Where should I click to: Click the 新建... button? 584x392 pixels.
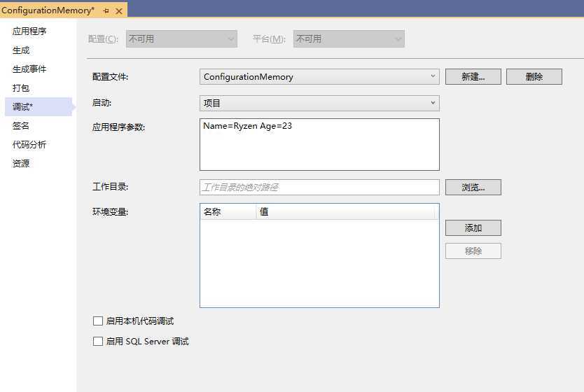(473, 77)
